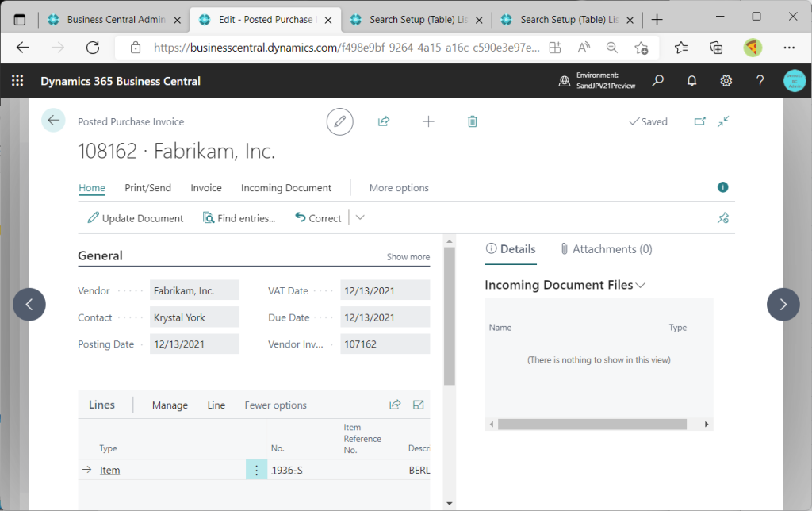
Task: Open browser Settings and more menu
Action: coord(789,48)
